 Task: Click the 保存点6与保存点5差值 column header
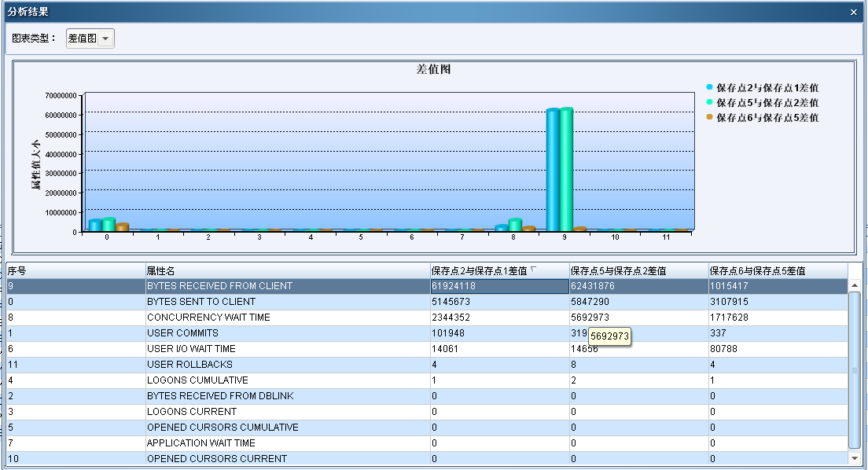click(x=778, y=270)
